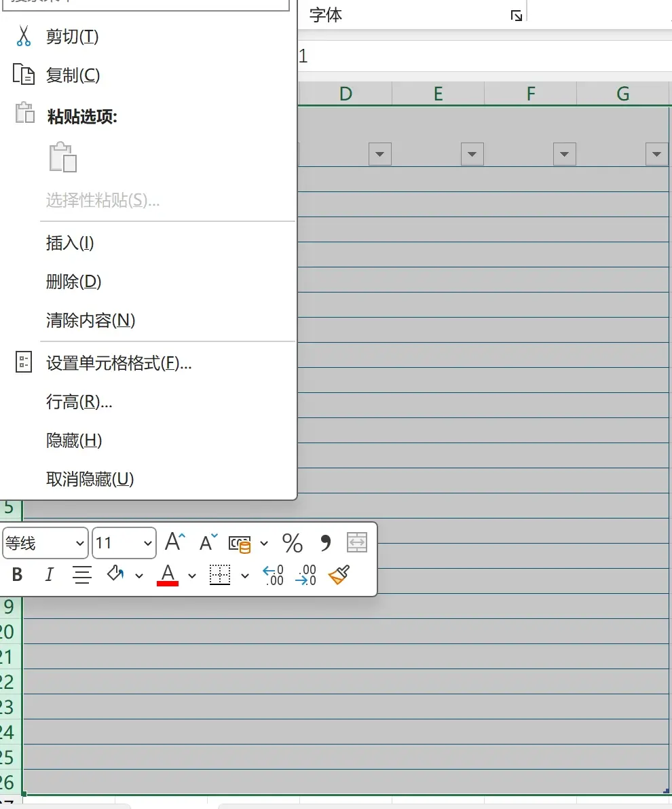Click the center align icon
672x809 pixels.
tap(81, 574)
